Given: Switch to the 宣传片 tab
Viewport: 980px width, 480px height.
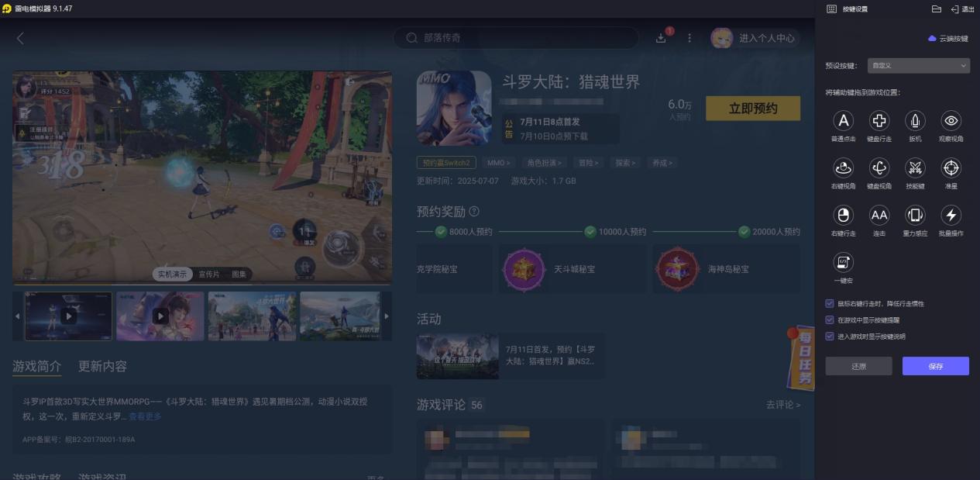Looking at the screenshot, I should pyautogui.click(x=209, y=275).
